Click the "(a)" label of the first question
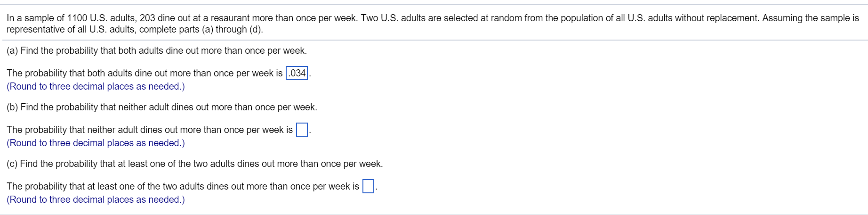The image size is (868, 215). 12,50
